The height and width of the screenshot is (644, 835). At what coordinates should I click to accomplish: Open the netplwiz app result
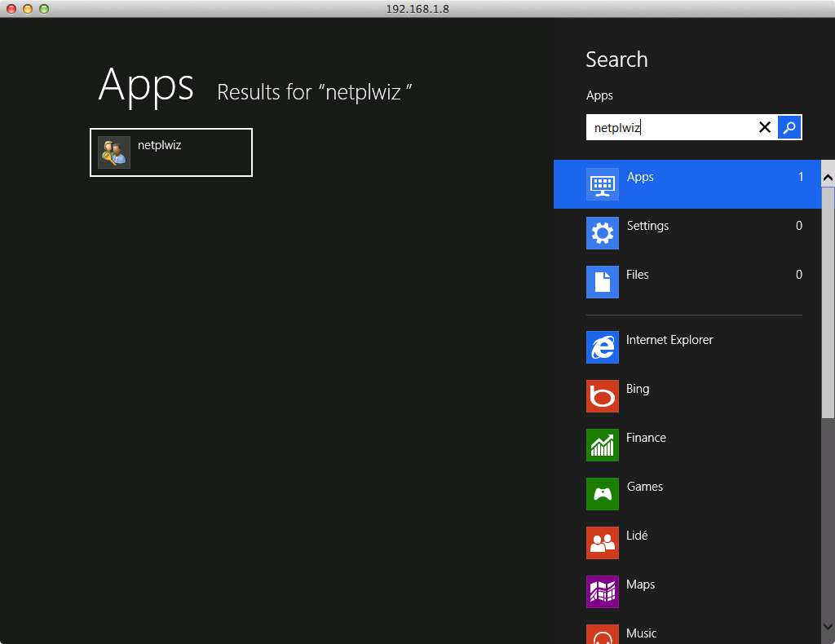(x=171, y=152)
